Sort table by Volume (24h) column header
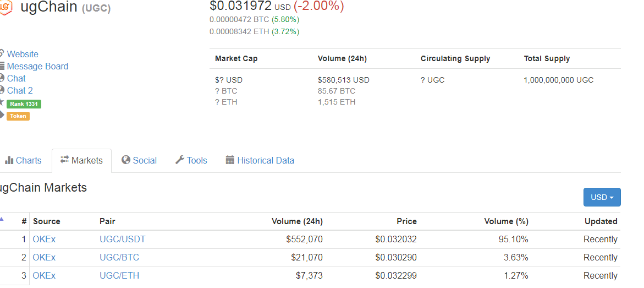Image resolution: width=644 pixels, height=288 pixels. click(297, 221)
